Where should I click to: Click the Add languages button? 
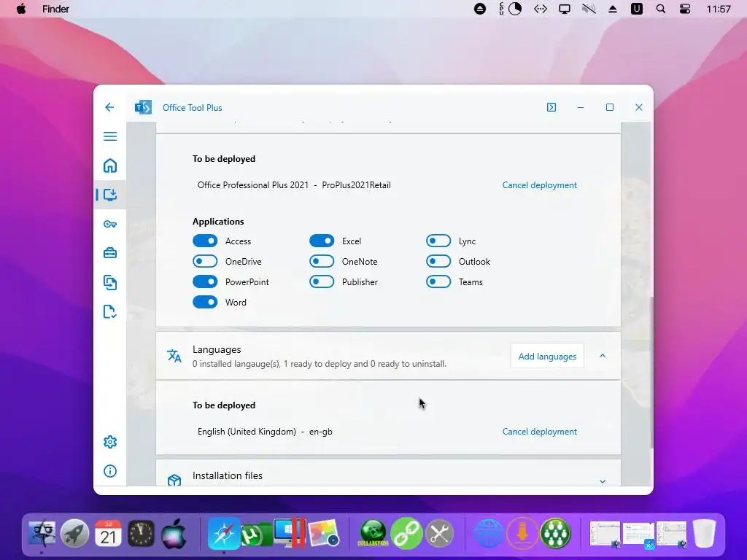(x=547, y=356)
